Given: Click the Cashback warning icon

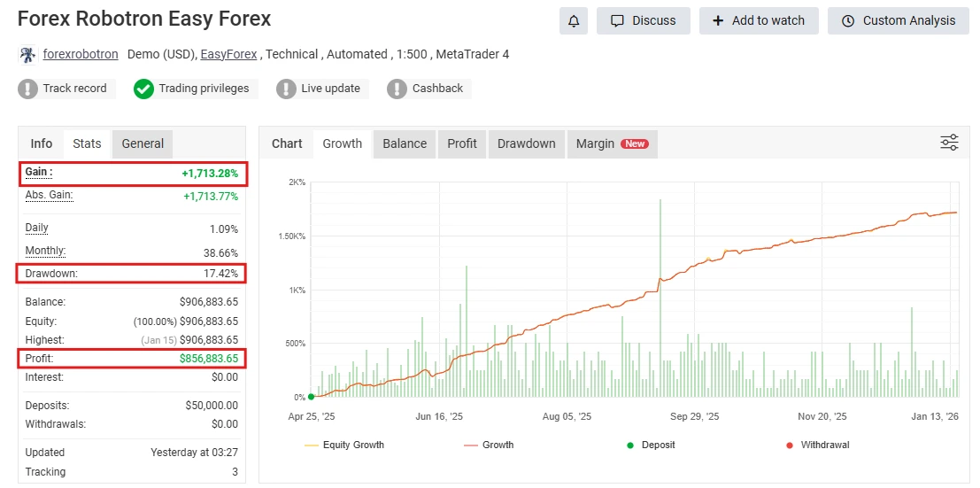Looking at the screenshot, I should (397, 89).
